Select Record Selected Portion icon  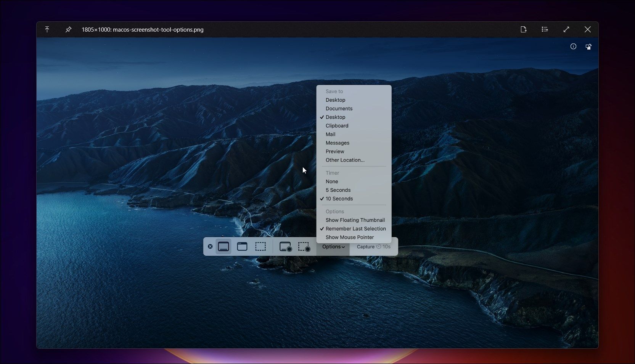[304, 247]
